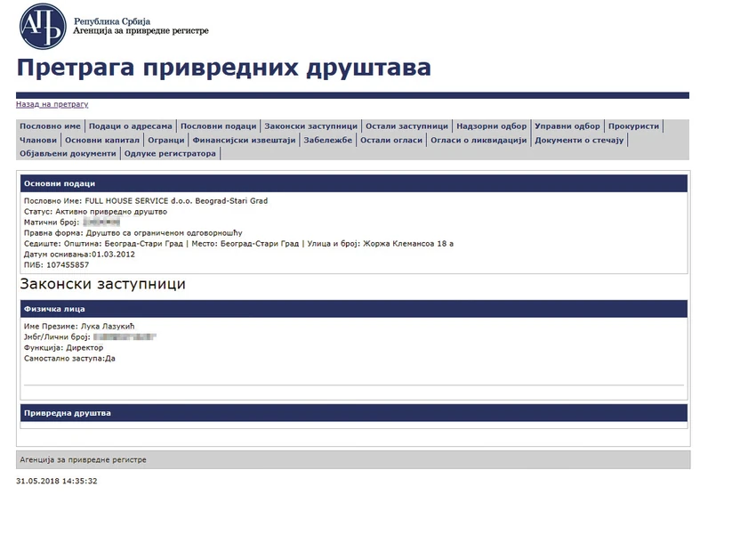Viewport: 756px width, 535px height.
Task: Go back via Назад на претрагу link
Action: (52, 104)
